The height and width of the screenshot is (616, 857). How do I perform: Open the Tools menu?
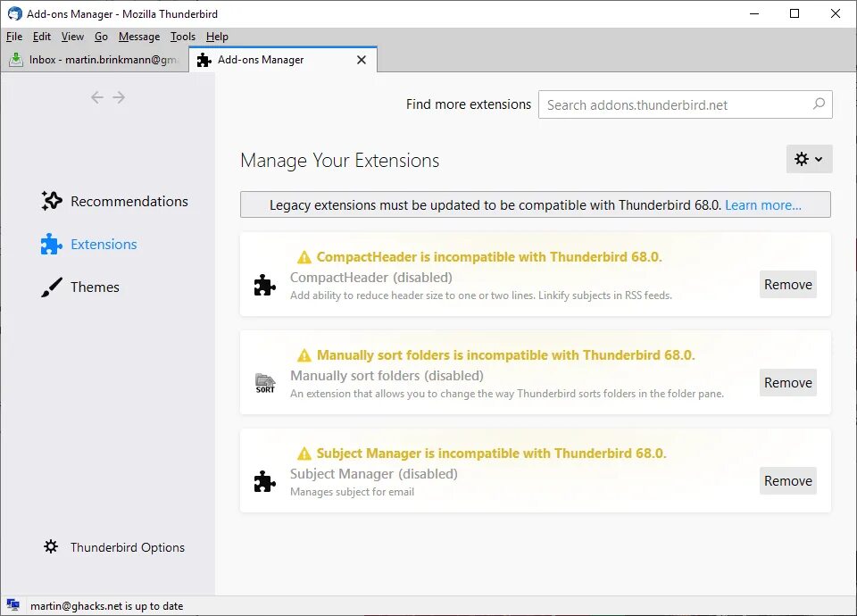coord(182,37)
